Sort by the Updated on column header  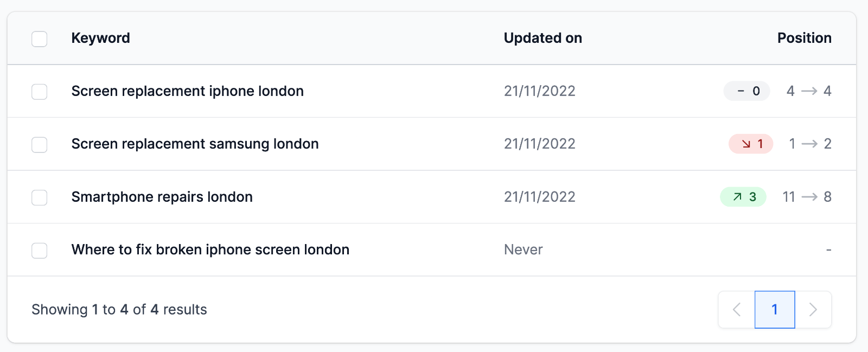point(543,38)
